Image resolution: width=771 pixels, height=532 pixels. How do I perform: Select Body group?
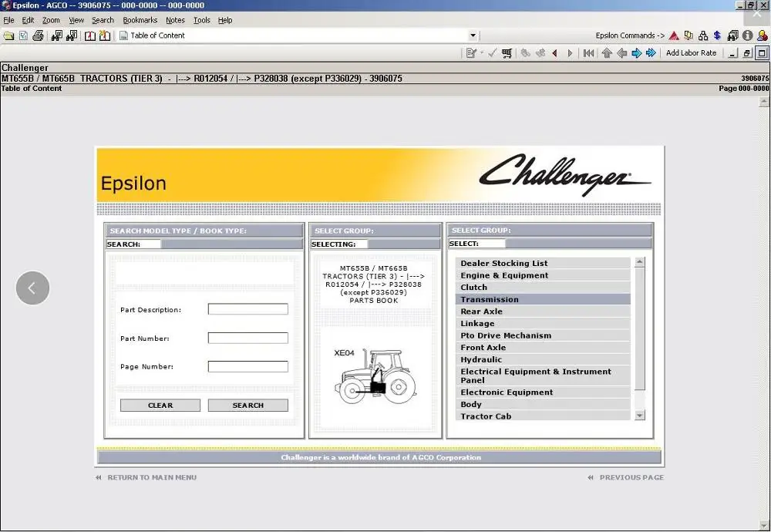point(543,404)
